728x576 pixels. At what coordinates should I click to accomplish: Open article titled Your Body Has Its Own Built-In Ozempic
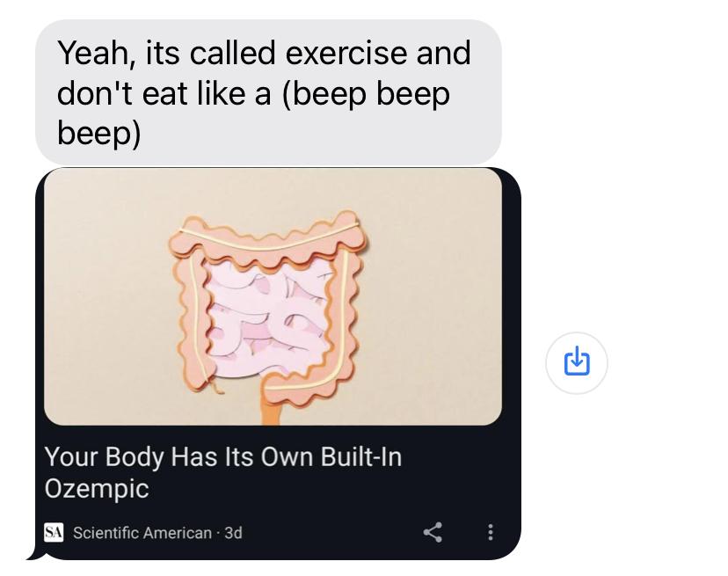coord(222,472)
